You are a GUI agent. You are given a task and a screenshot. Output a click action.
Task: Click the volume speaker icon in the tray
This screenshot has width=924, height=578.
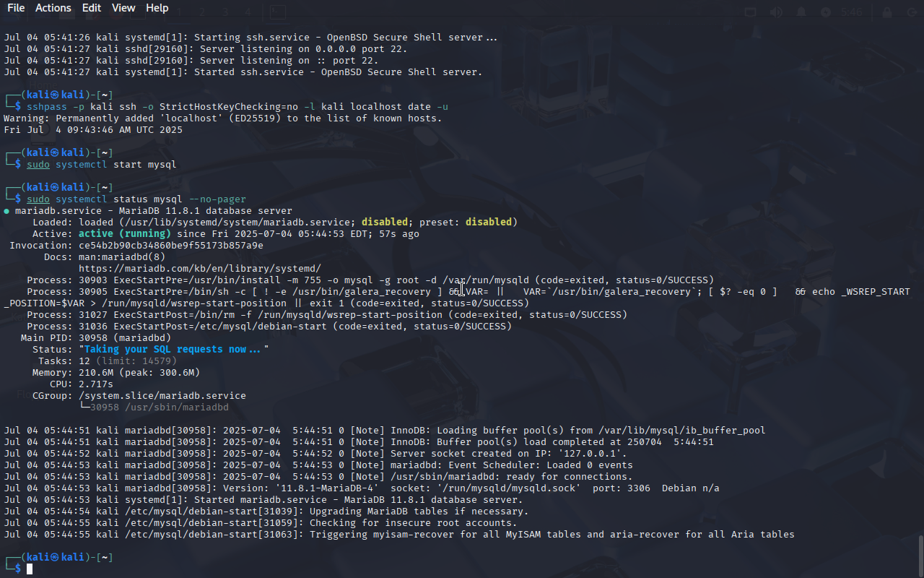776,12
